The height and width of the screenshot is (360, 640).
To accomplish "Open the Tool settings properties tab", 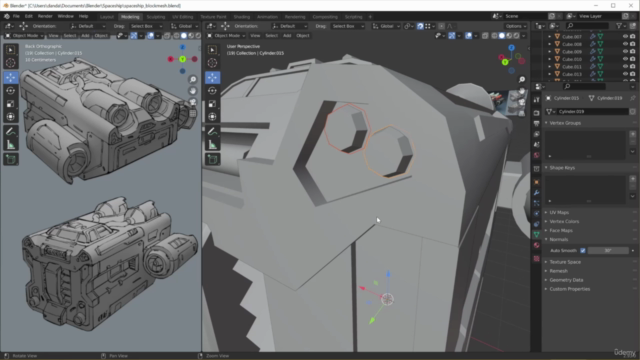I will (536, 100).
